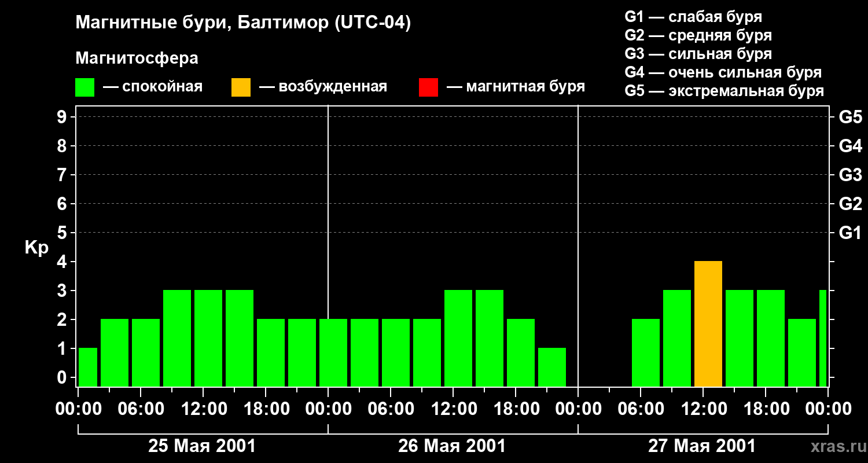868x463 pixels.
Task: Click the 'G1 — слабая буря' legend line
Action: 693,17
